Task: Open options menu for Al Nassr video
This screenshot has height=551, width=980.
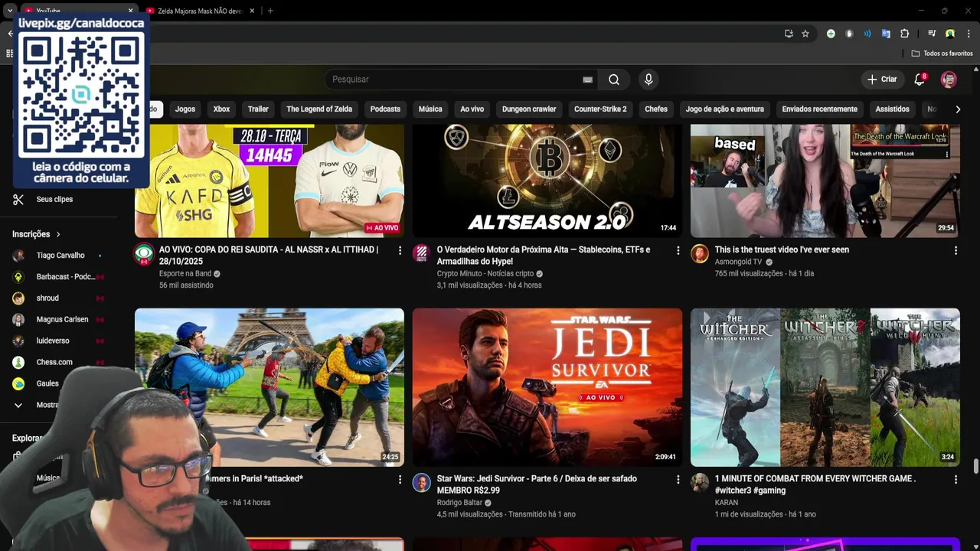Action: (400, 250)
